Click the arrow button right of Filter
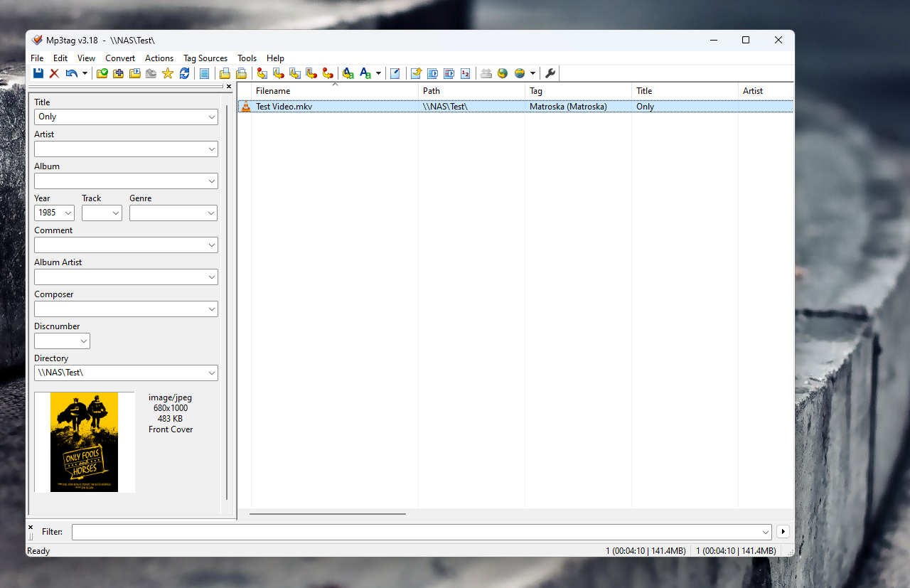Image resolution: width=910 pixels, height=588 pixels. point(783,532)
